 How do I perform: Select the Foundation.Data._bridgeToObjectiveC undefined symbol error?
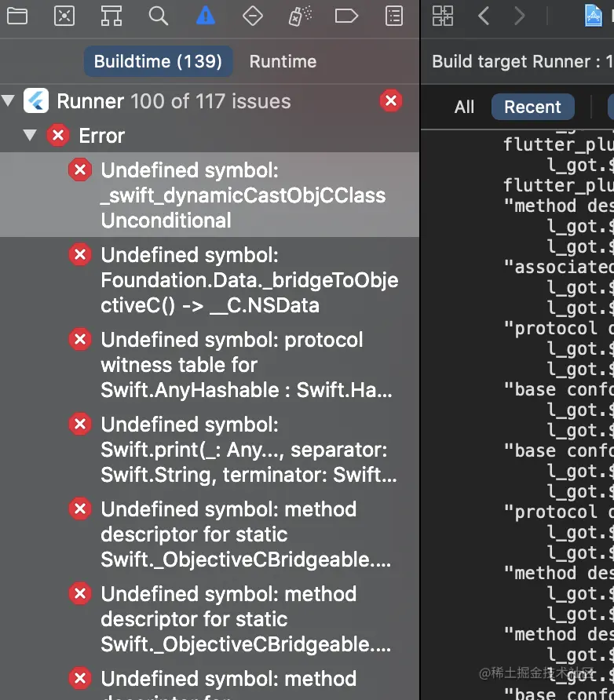click(249, 280)
